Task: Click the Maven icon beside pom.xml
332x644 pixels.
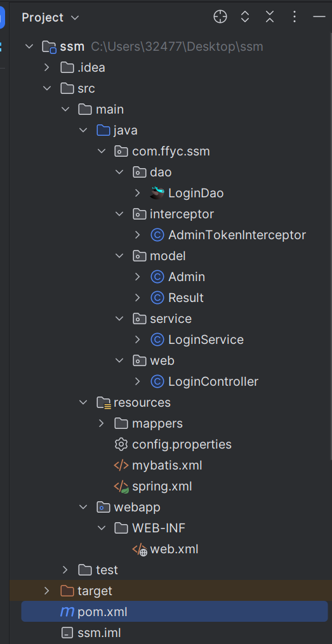Action: point(67,612)
